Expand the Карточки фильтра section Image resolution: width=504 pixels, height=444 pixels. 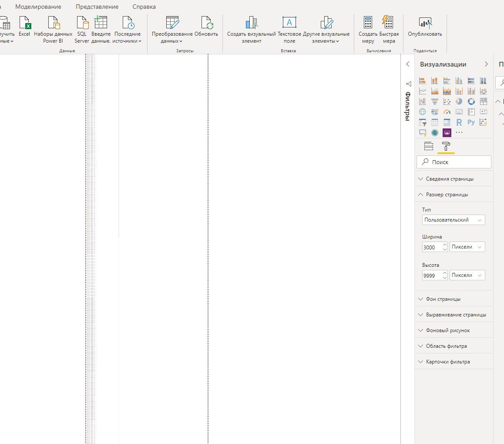pyautogui.click(x=454, y=362)
